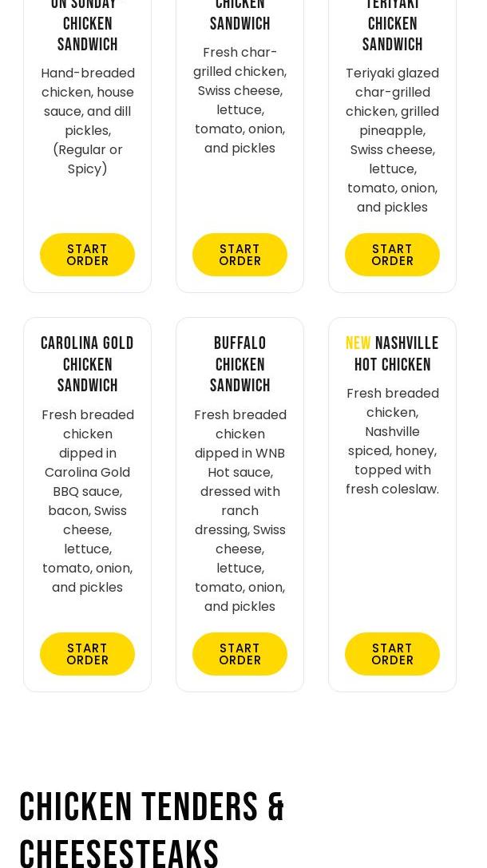Click the Buffalo Chicken Sandwich title
487x868 pixels.
point(240,364)
